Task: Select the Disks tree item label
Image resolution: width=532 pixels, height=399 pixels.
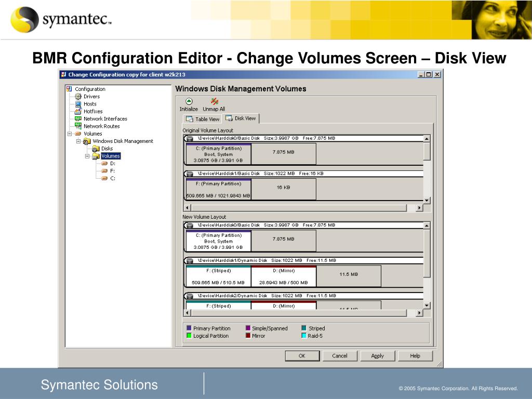Action: [107, 149]
